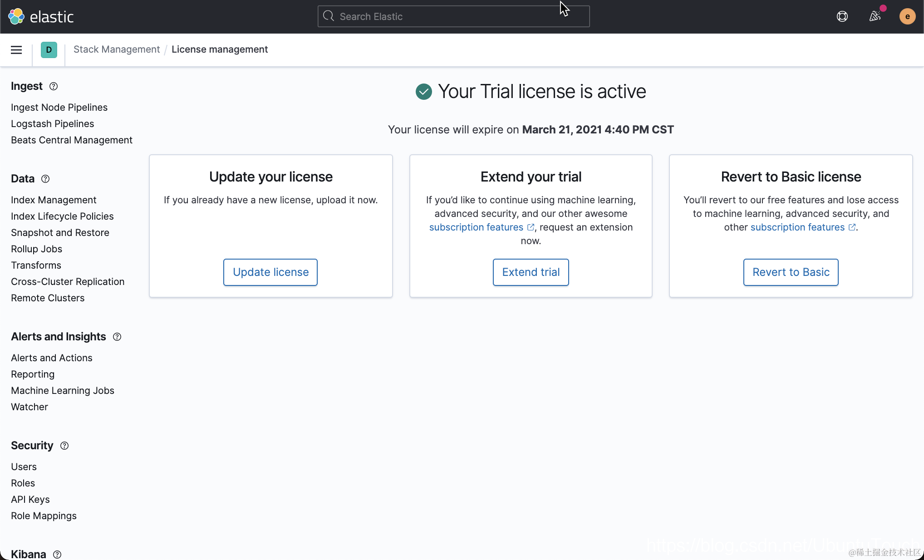Click help icon next to Data
The image size is (924, 560).
[x=45, y=179]
